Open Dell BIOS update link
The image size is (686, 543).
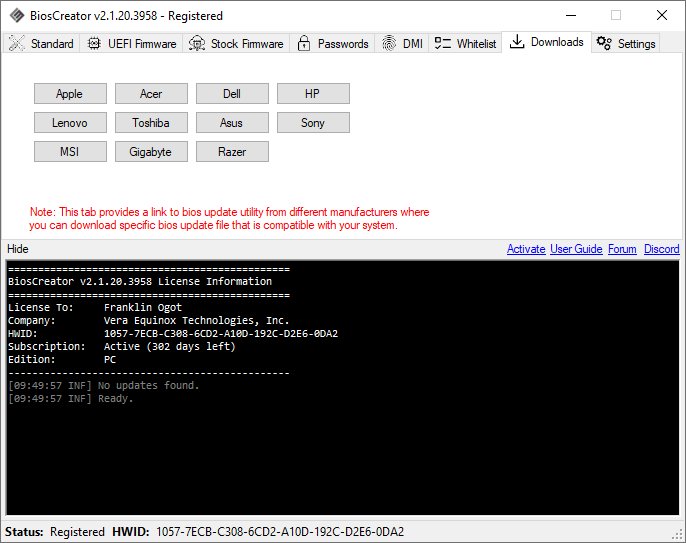pyautogui.click(x=232, y=94)
